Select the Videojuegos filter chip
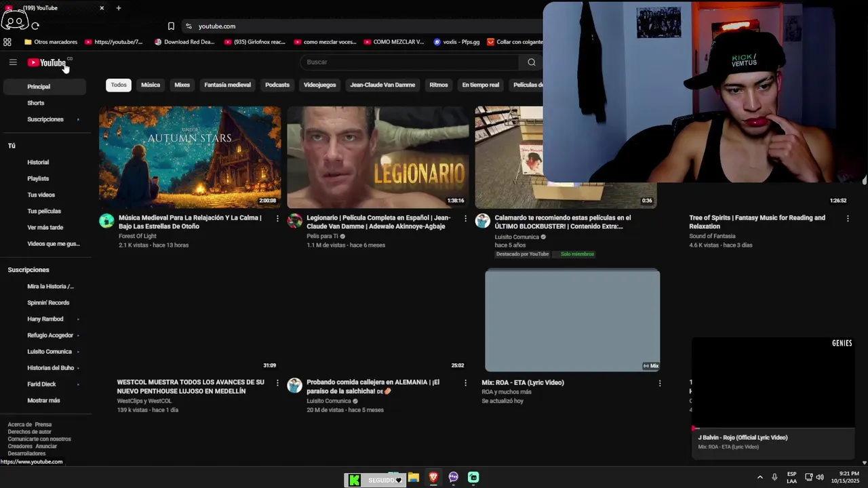868x488 pixels. pyautogui.click(x=319, y=85)
